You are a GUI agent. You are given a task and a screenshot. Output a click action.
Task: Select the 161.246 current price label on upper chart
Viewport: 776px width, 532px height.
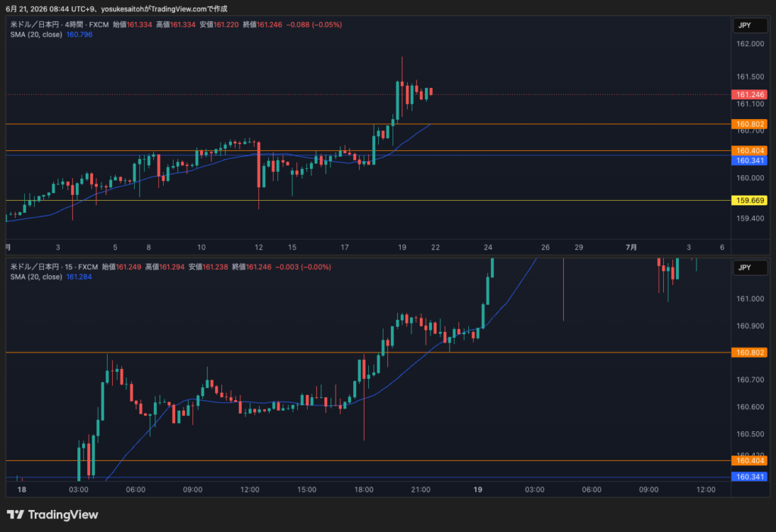click(749, 95)
